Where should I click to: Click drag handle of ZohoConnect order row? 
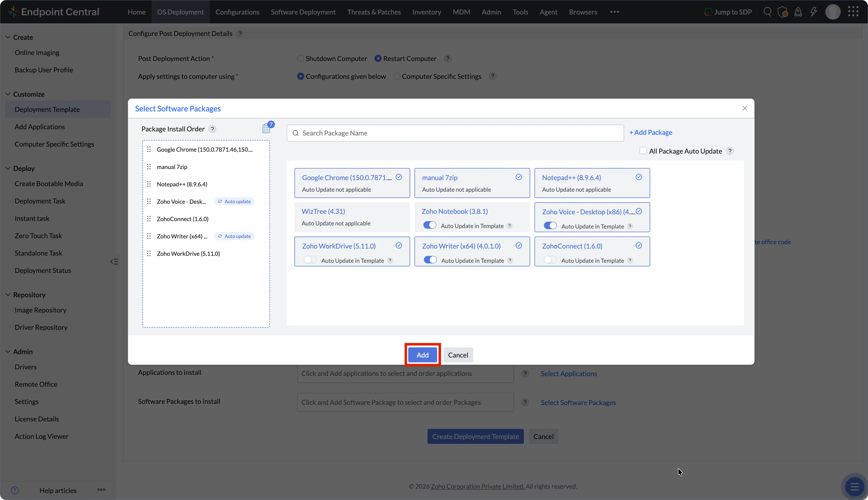[x=149, y=219]
